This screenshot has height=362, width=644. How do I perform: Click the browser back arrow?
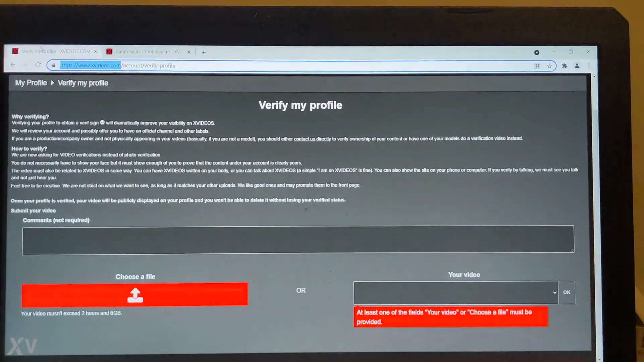coord(13,65)
